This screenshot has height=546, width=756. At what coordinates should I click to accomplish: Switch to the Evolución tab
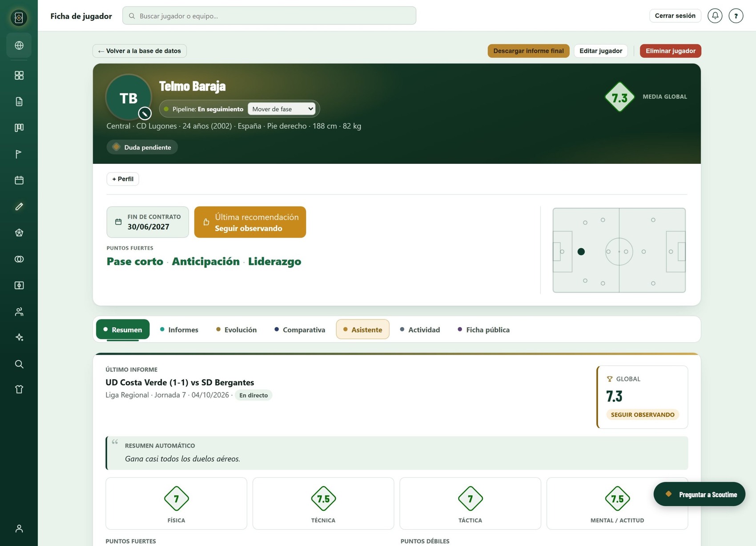click(236, 330)
